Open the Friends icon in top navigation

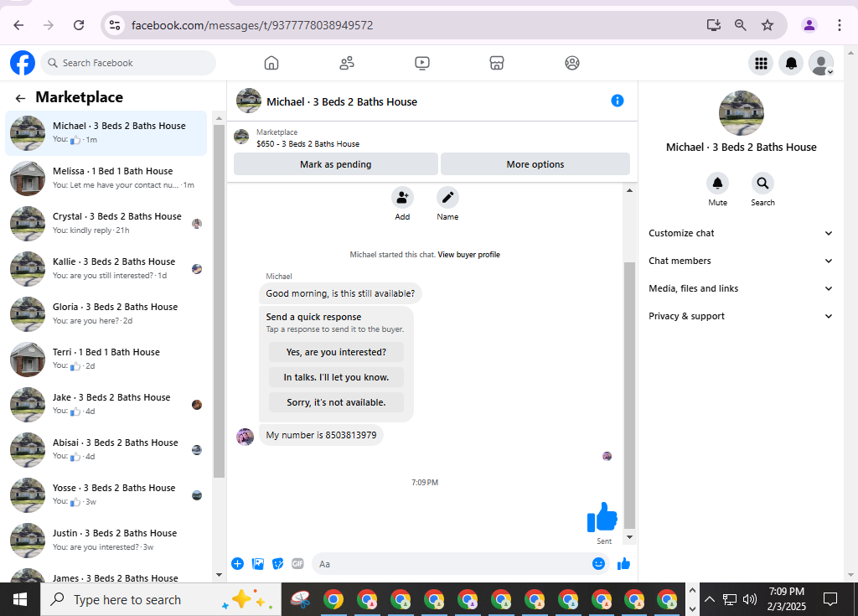(x=347, y=63)
